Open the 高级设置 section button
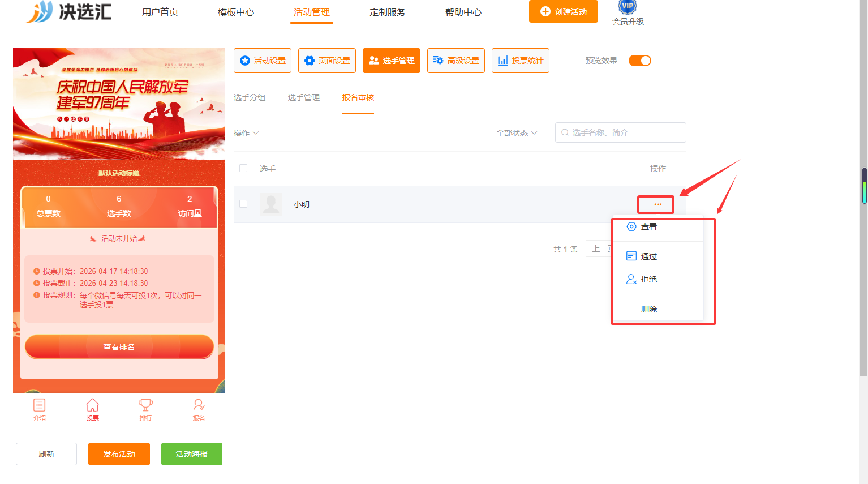Screen dimensions: 868x484 pos(456,61)
